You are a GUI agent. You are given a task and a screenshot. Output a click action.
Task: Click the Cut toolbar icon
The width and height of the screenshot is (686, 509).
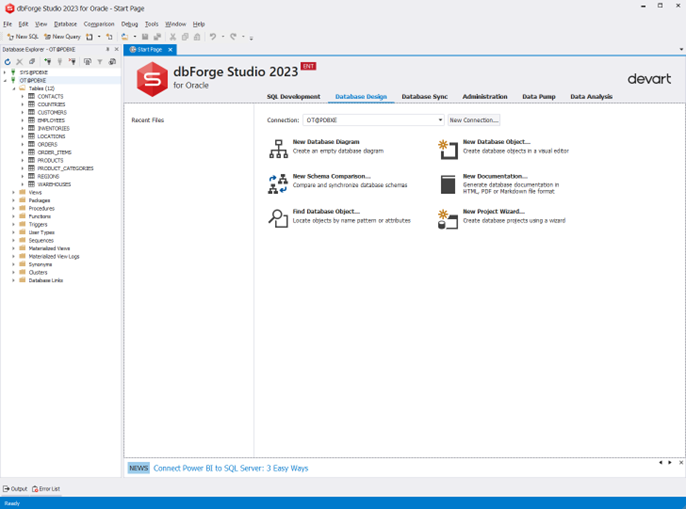tap(173, 37)
